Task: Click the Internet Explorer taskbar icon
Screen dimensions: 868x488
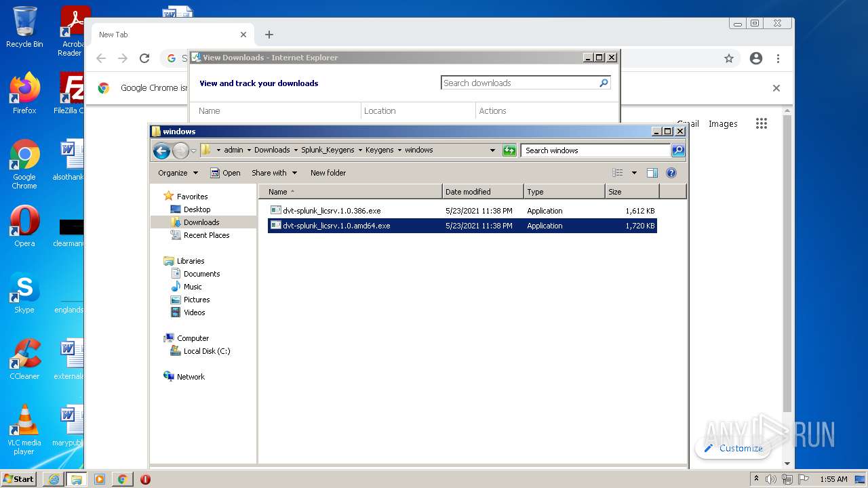Action: click(54, 479)
